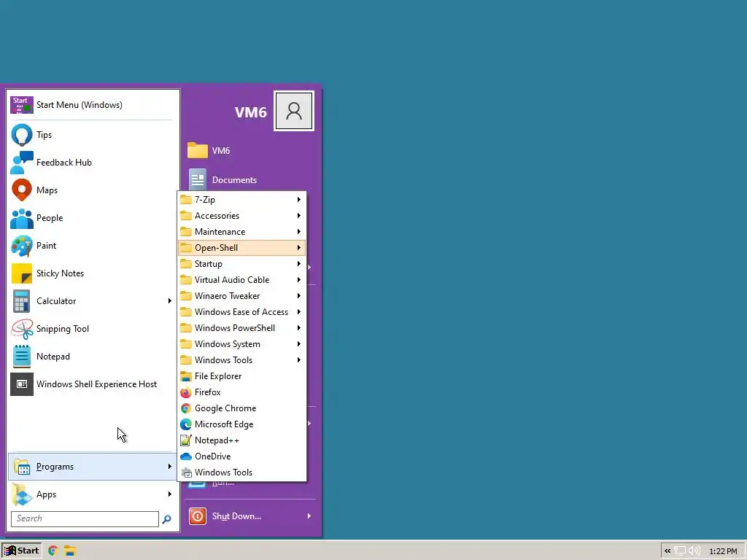Click the Chrome icon in the taskbar
This screenshot has width=747, height=560.
pyautogui.click(x=53, y=551)
